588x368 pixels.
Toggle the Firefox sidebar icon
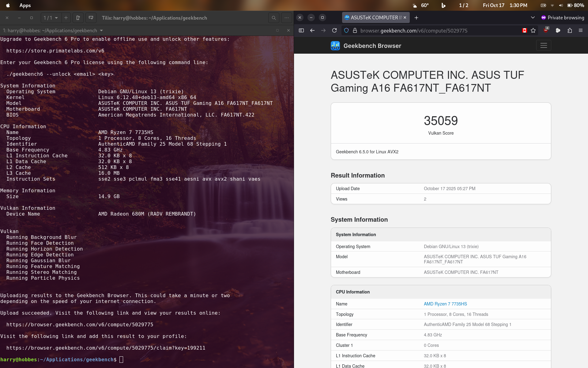click(301, 30)
